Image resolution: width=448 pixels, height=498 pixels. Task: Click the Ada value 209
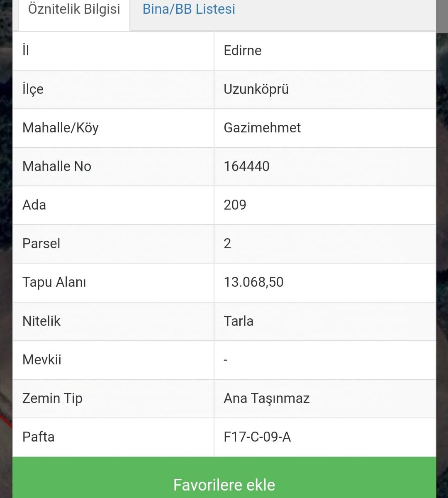click(x=235, y=205)
